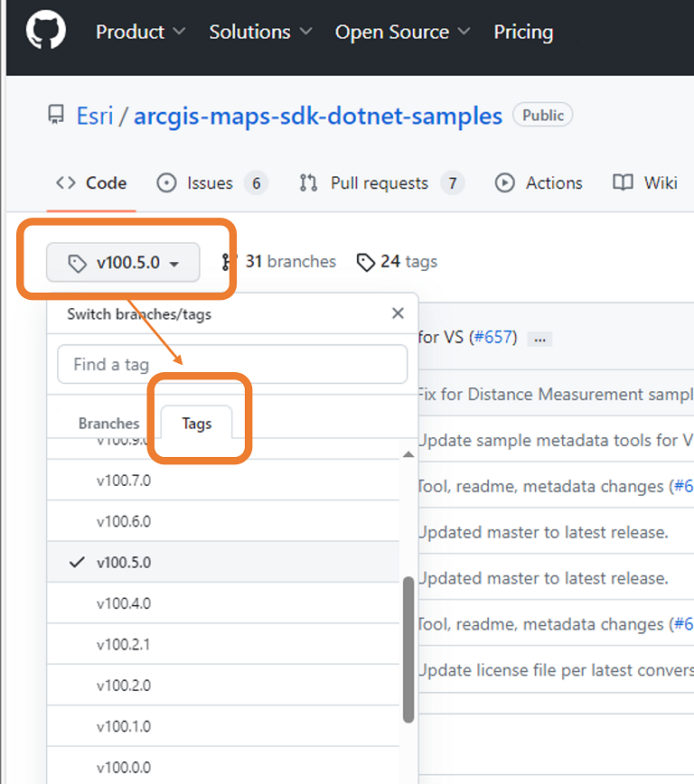Click the Pull requests icon
Viewport: 694px width, 784px height.
click(308, 183)
